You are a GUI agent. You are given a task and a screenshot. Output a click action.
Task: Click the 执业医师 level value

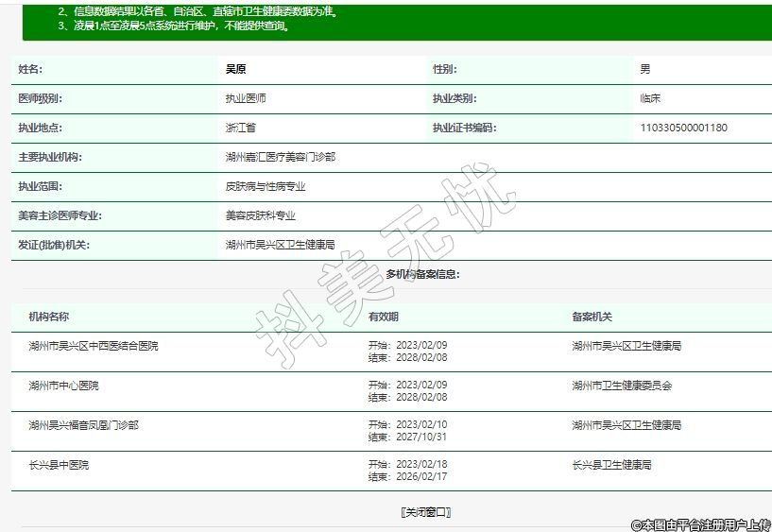pyautogui.click(x=245, y=98)
